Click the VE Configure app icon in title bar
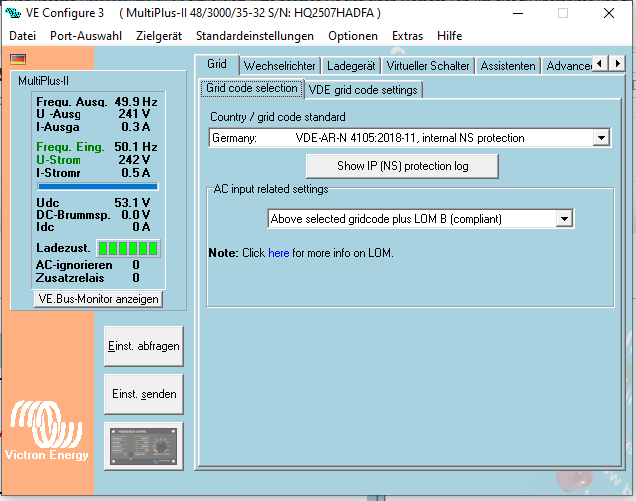Screen dimensions: 636x501 pos(13,13)
